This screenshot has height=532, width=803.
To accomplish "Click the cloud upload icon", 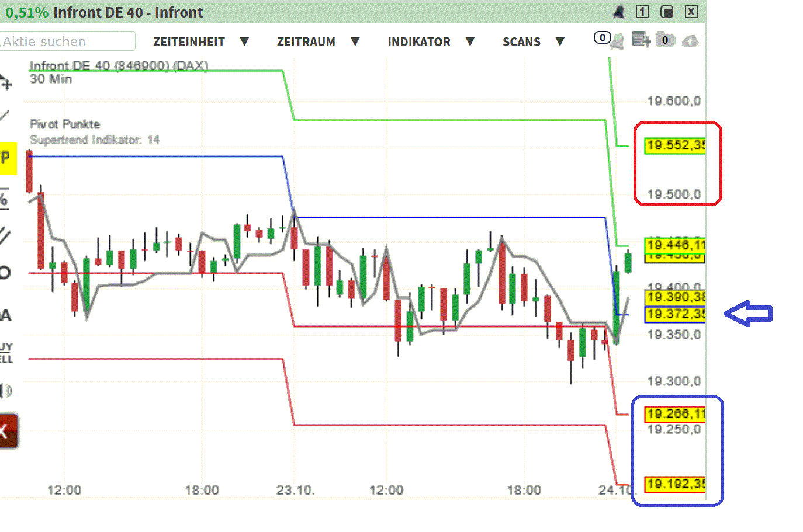I will 690,41.
